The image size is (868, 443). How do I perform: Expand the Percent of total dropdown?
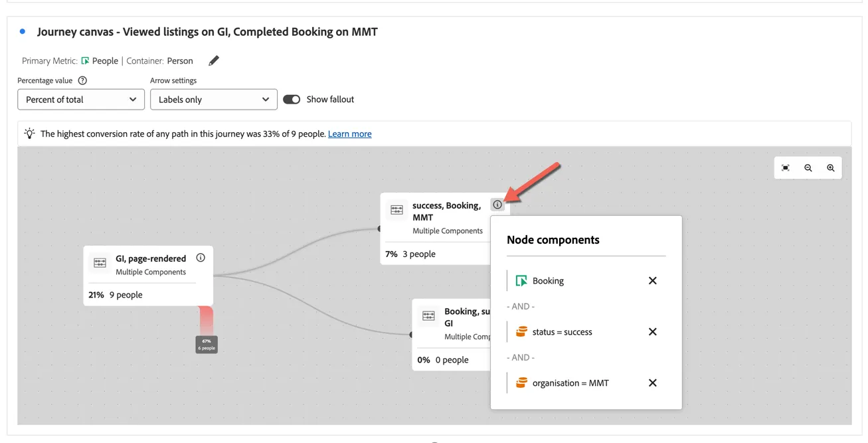coord(81,100)
